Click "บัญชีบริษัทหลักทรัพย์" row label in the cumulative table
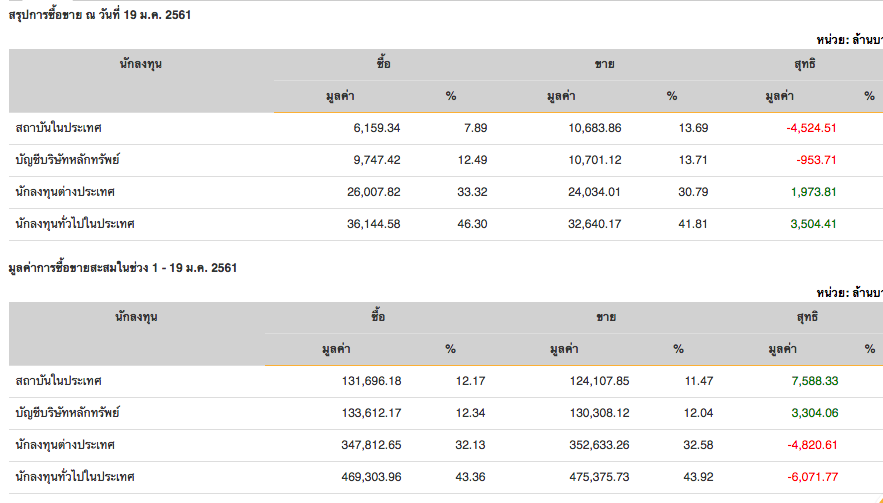The height and width of the screenshot is (503, 883). [75, 413]
